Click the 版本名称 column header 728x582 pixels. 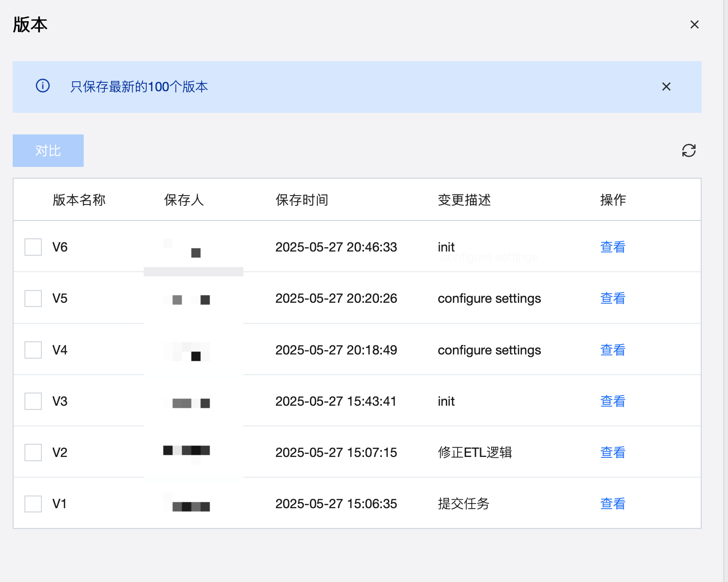click(x=79, y=200)
